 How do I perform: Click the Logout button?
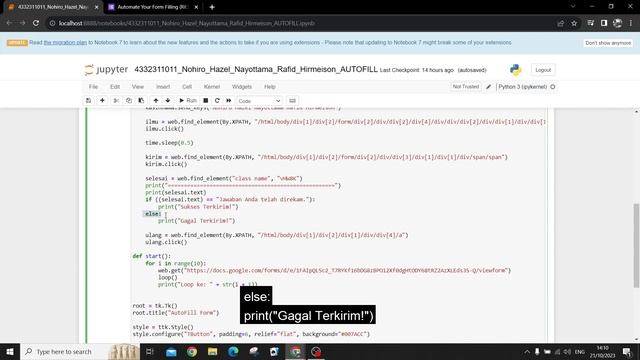[543, 70]
